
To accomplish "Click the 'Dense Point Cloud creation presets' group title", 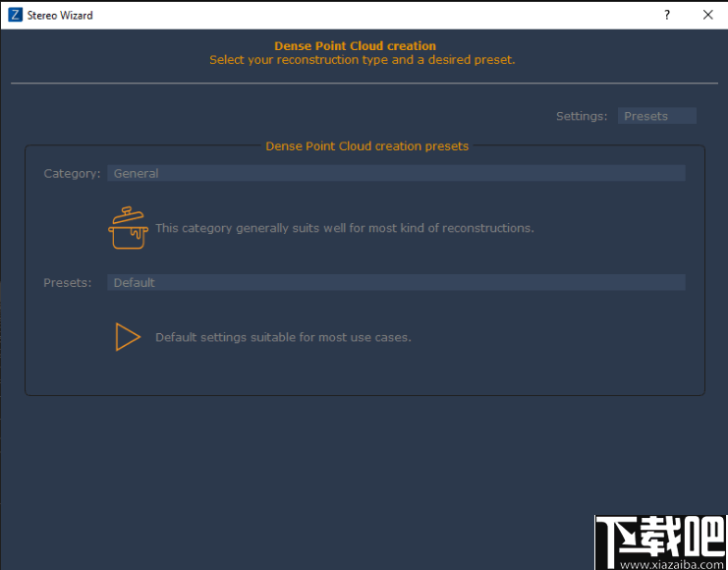I will [x=366, y=145].
